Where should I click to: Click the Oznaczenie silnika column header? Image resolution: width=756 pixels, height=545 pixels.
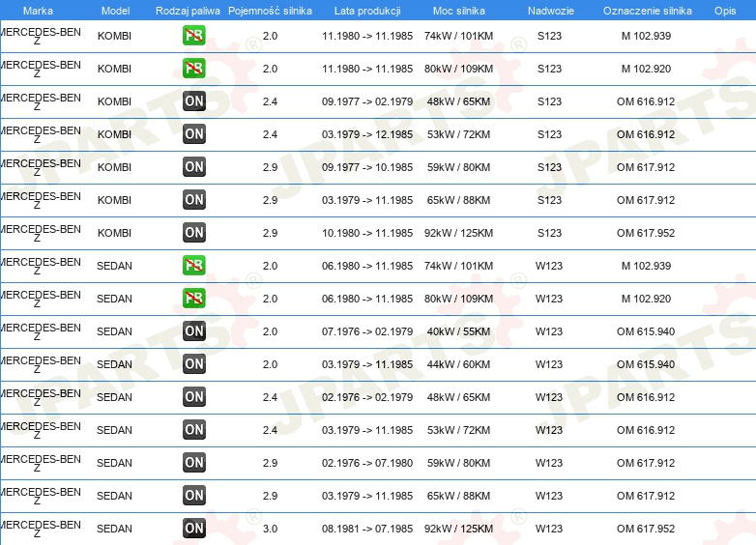(x=647, y=11)
